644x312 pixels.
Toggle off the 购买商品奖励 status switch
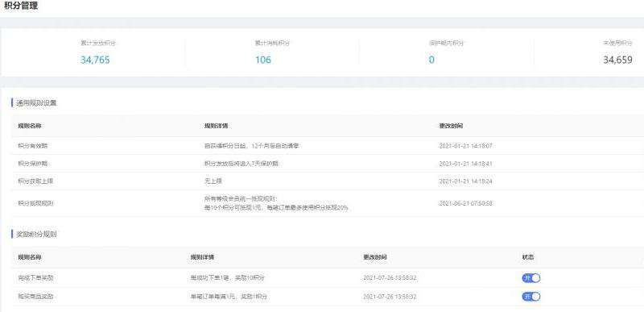[x=531, y=297]
